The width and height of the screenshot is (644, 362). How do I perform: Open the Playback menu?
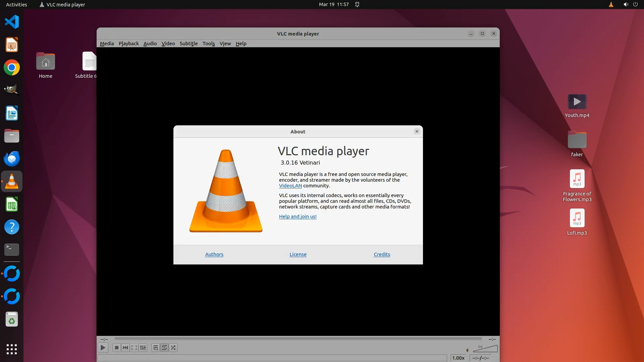tap(128, 44)
